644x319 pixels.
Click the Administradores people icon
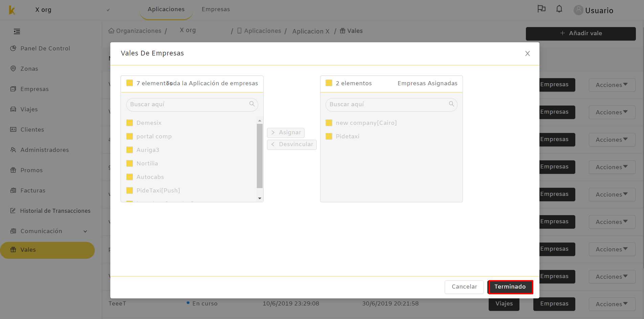click(x=13, y=150)
